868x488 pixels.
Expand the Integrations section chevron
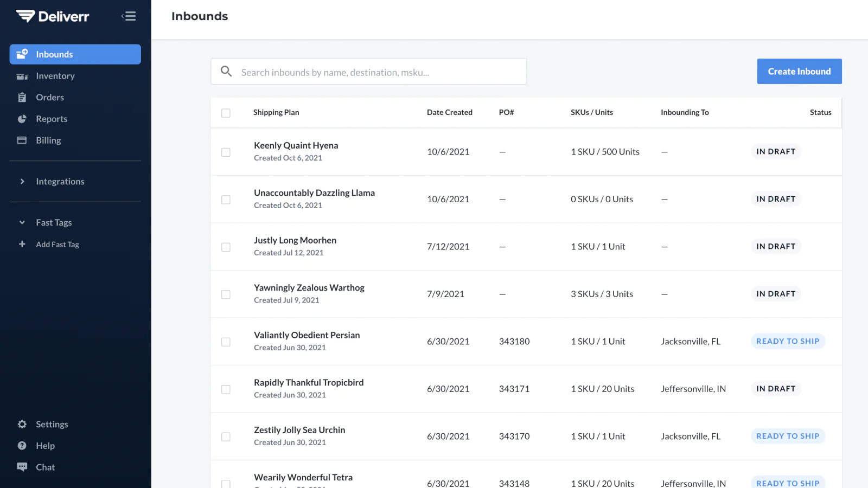[x=22, y=182]
